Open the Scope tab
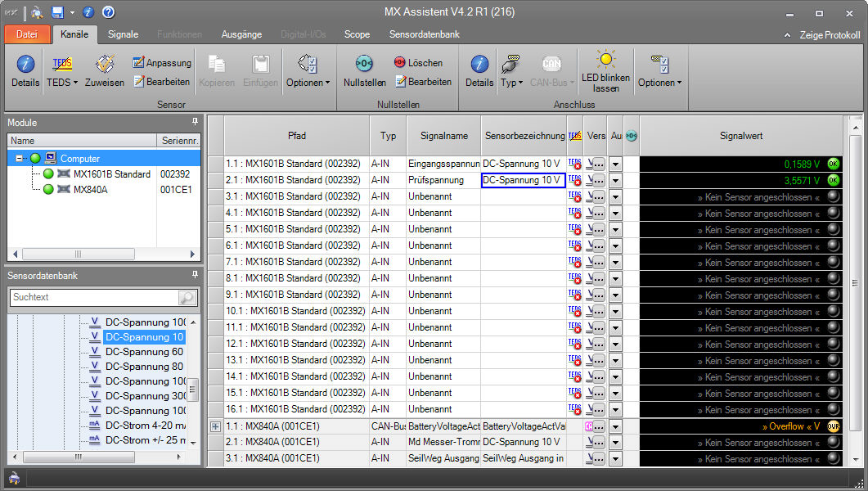The width and height of the screenshot is (868, 491). (357, 34)
